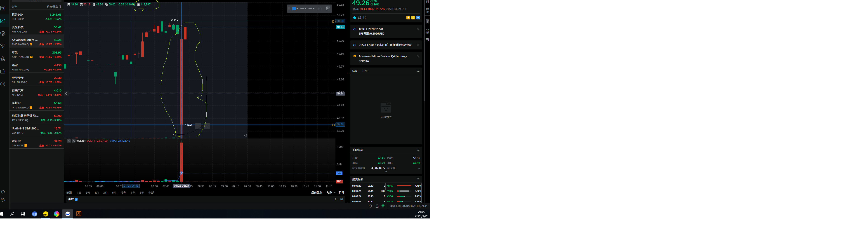The height and width of the screenshot is (244, 868).
Task: Open the quotes chart icon in sidebar
Action: 3,21
